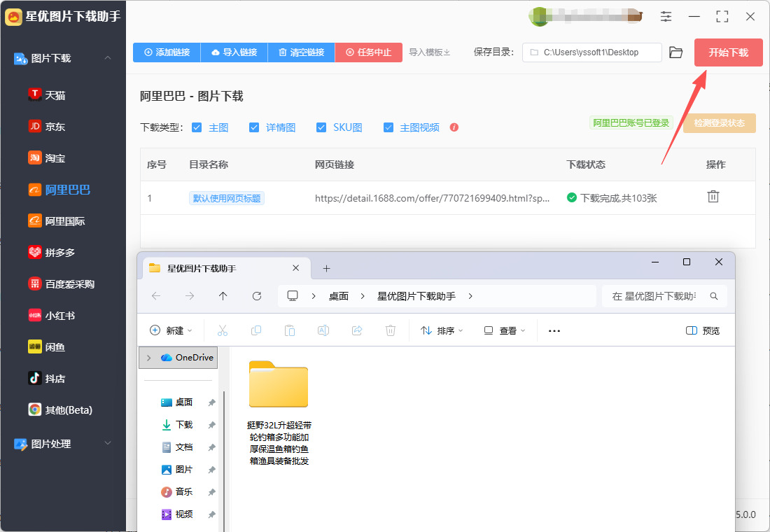The image size is (770, 532).
Task: Open the settings sliders icon in title bar
Action: [666, 16]
